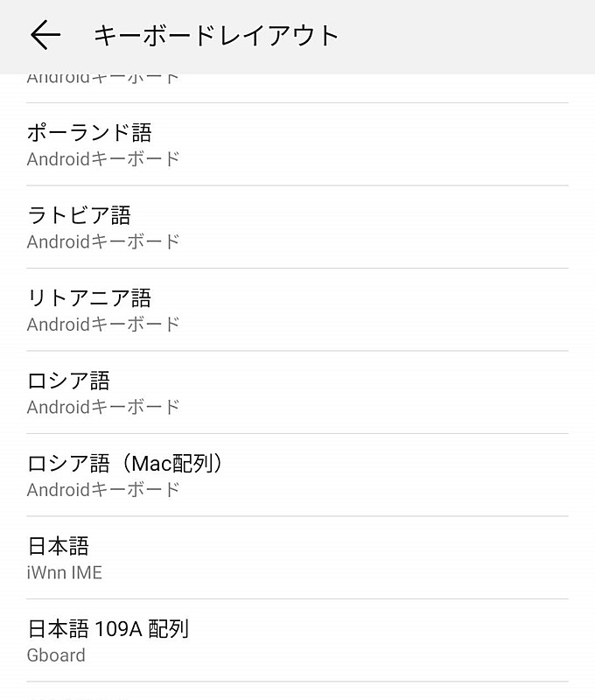Tap the ポーランド語 label text directly
Image resolution: width=595 pixels, height=700 pixels.
pos(88,133)
